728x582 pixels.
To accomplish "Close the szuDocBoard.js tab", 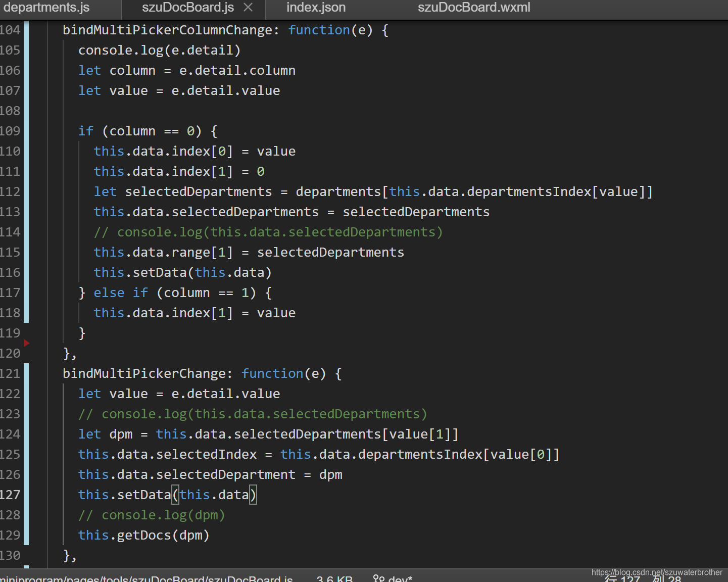I will pos(248,8).
